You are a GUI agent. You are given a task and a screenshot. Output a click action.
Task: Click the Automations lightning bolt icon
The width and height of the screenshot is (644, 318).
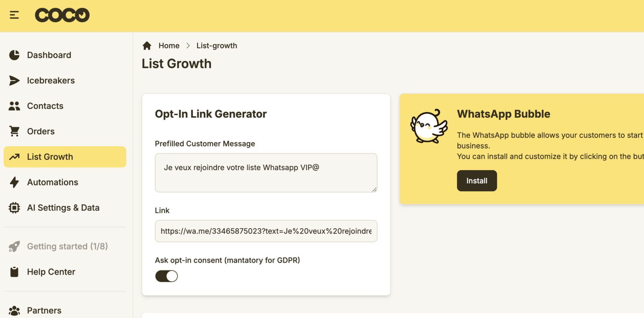tap(14, 182)
